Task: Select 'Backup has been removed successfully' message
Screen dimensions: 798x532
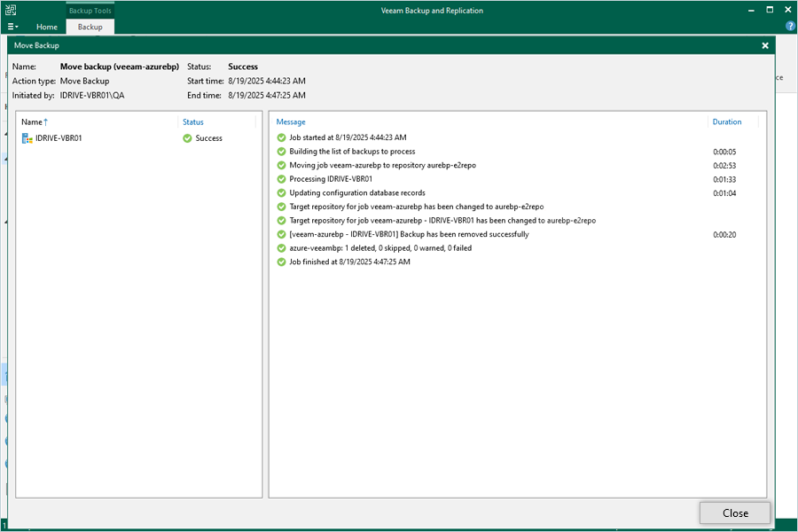Action: coord(409,234)
